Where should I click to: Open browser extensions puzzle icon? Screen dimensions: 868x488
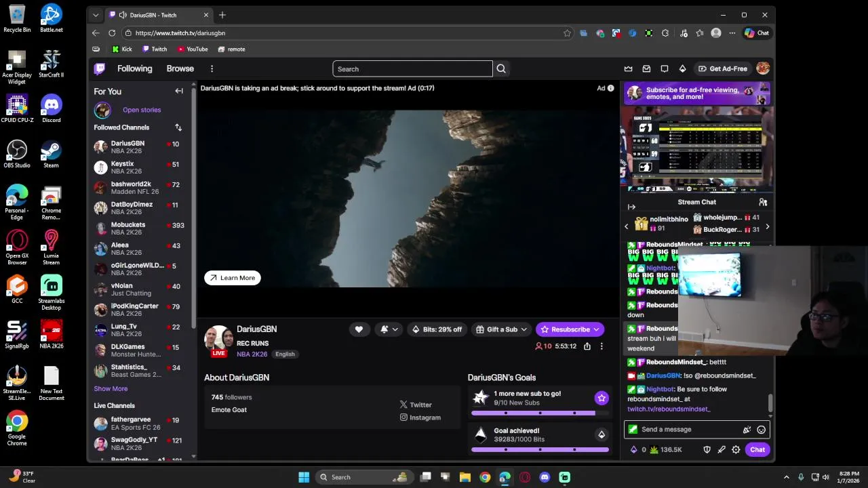pyautogui.click(x=665, y=33)
